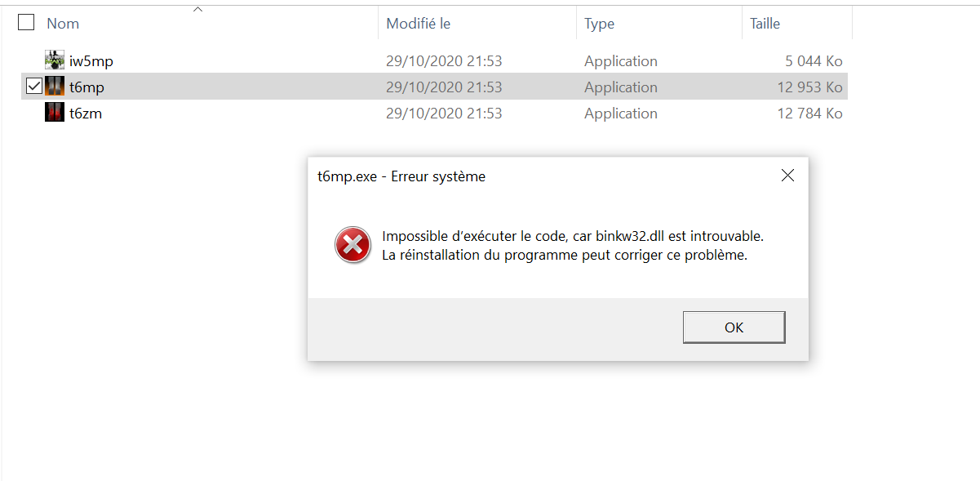Sort files by the Type column
The width and height of the screenshot is (980, 481).
tap(599, 24)
